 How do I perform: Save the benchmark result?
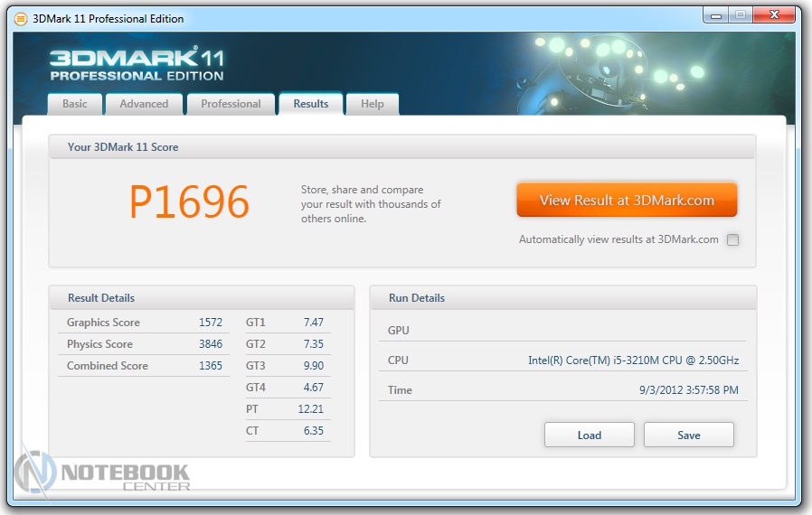coord(689,435)
